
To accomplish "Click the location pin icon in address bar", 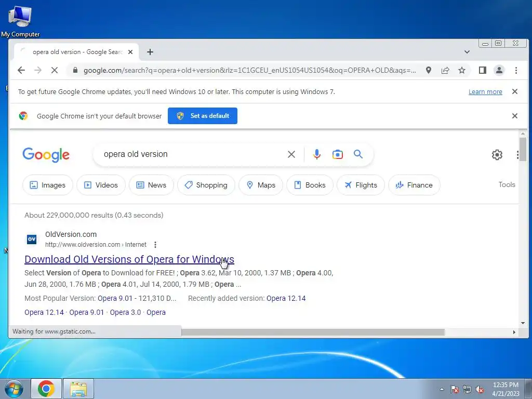I will (429, 70).
